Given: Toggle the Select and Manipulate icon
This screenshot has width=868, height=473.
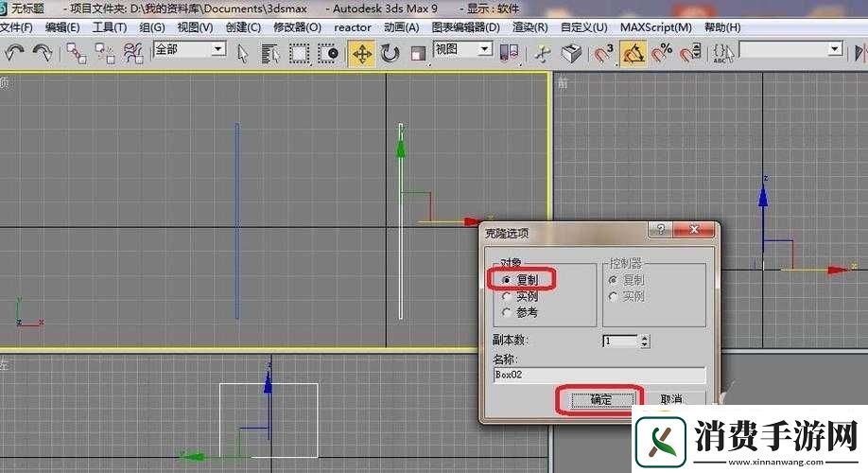Looking at the screenshot, I should (x=543, y=54).
